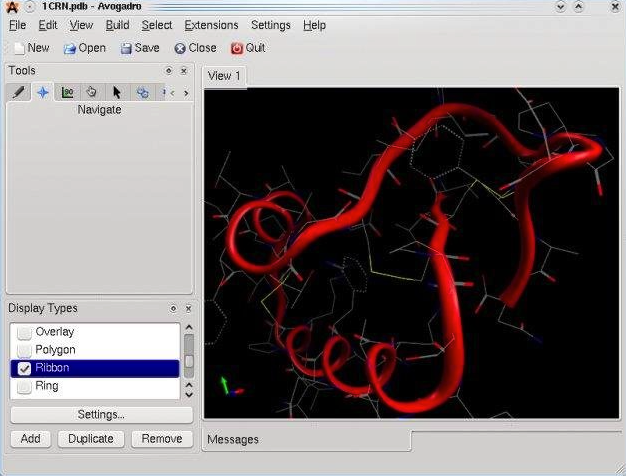Click the title bar down-chevron shade button

click(561, 7)
